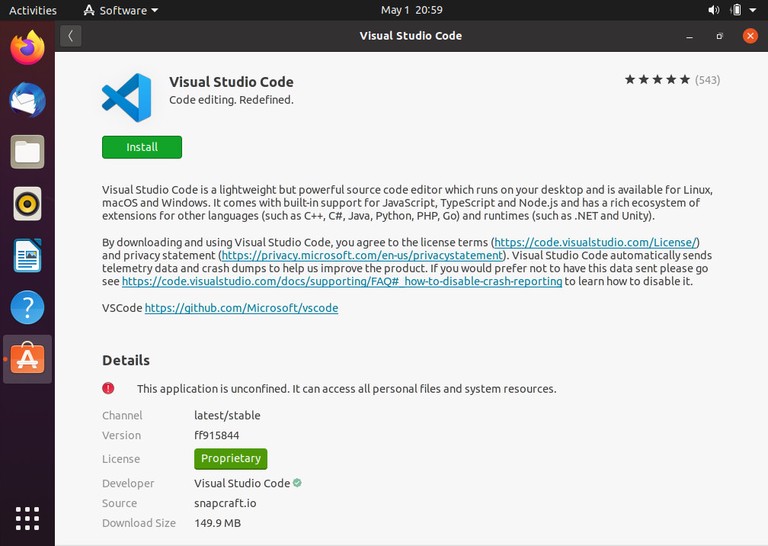
Task: Show Applications grid at dock bottom
Action: (27, 518)
